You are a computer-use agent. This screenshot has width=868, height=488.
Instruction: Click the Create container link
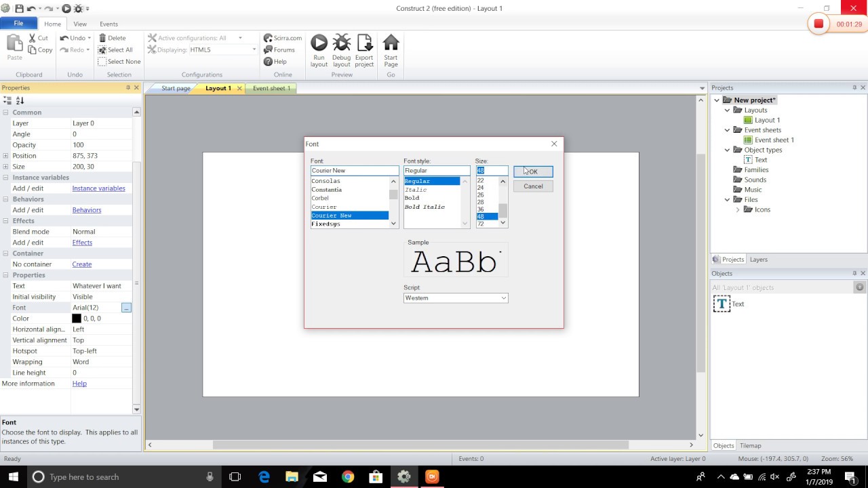coord(82,264)
